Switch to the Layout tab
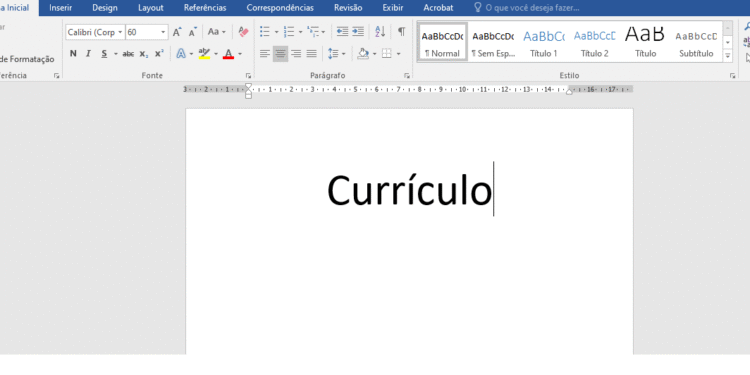The width and height of the screenshot is (750, 375). click(151, 8)
